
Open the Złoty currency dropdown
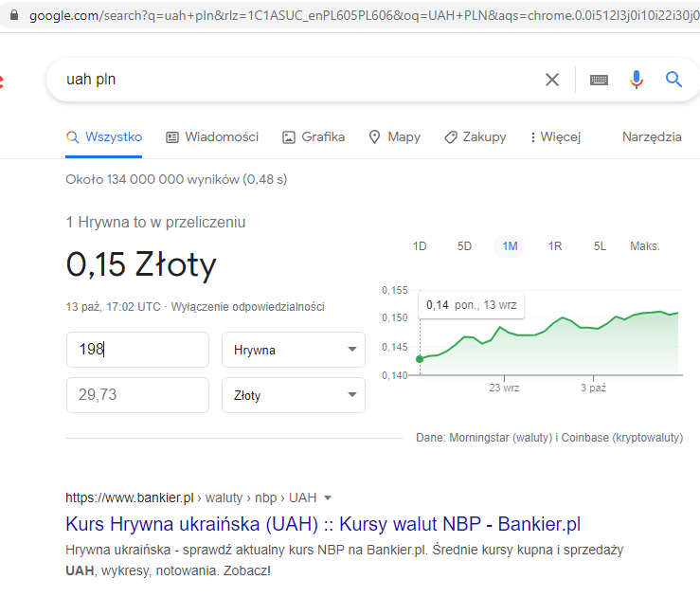pyautogui.click(x=293, y=395)
